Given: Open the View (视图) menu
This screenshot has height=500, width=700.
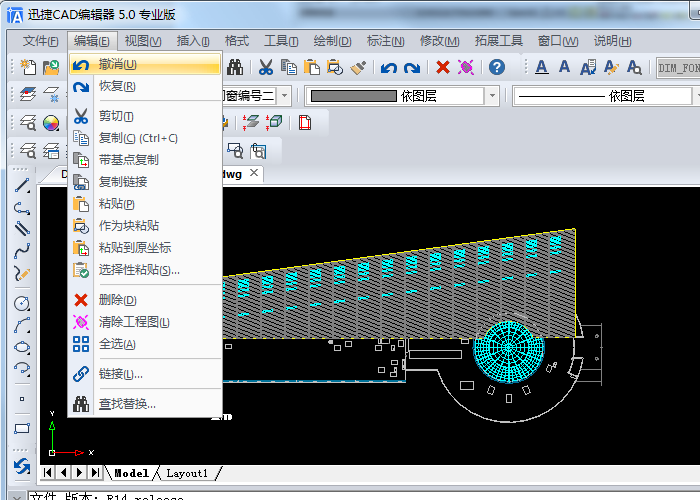Looking at the screenshot, I should 143,41.
